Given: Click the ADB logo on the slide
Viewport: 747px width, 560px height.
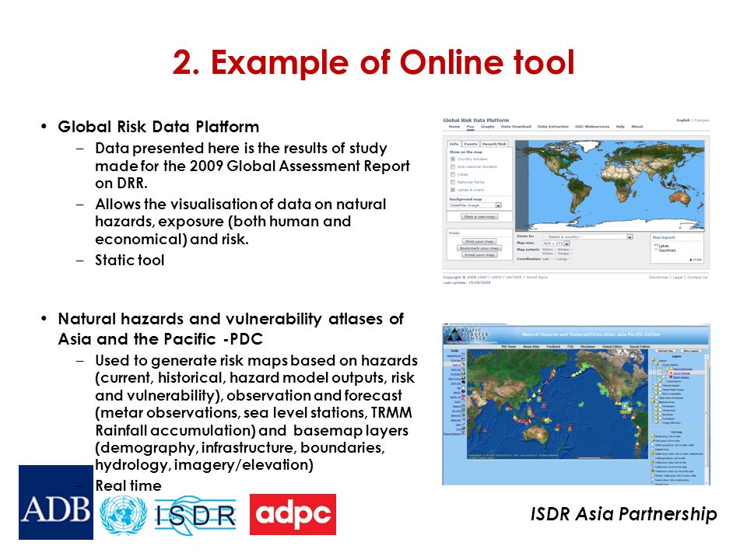Looking at the screenshot, I should pos(56,502).
